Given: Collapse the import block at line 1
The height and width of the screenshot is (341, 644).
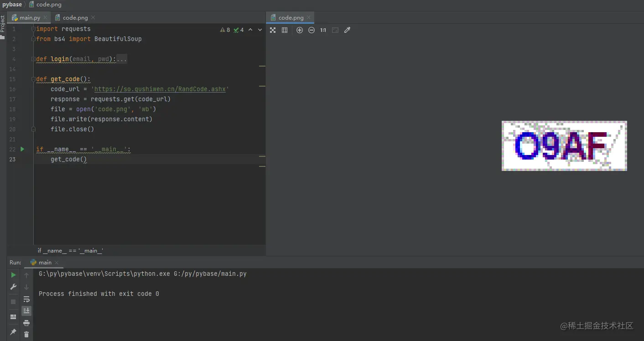Looking at the screenshot, I should (33, 29).
